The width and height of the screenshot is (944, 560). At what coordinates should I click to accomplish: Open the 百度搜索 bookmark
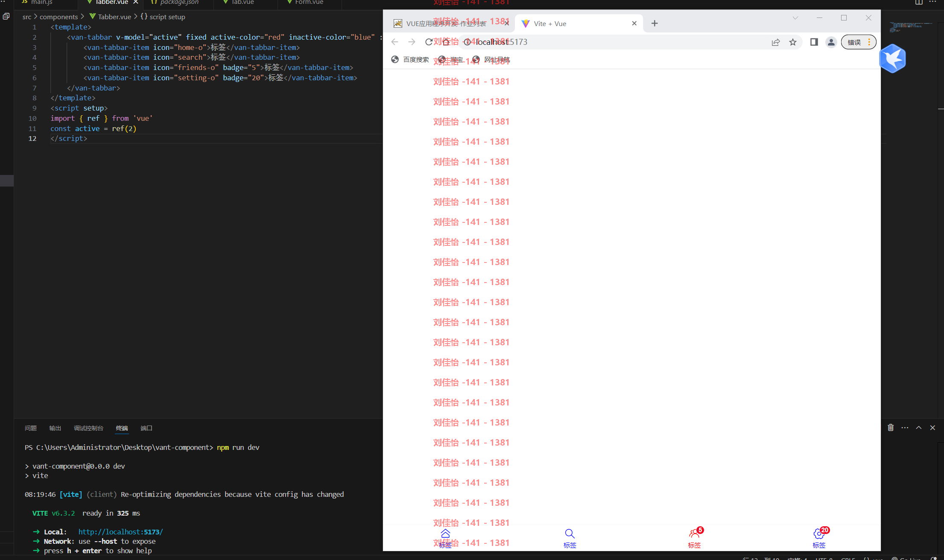coord(410,59)
